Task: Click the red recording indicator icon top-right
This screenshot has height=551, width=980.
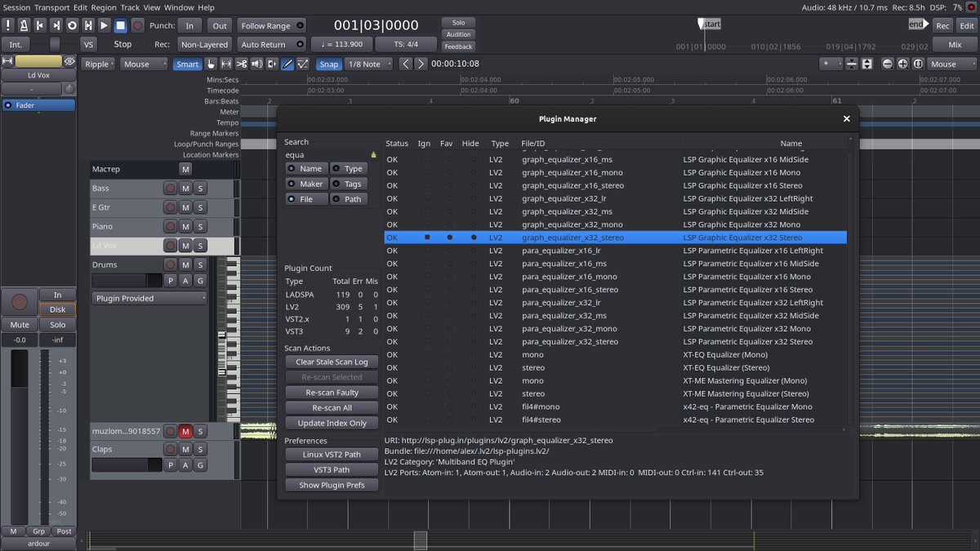Action: [x=971, y=7]
